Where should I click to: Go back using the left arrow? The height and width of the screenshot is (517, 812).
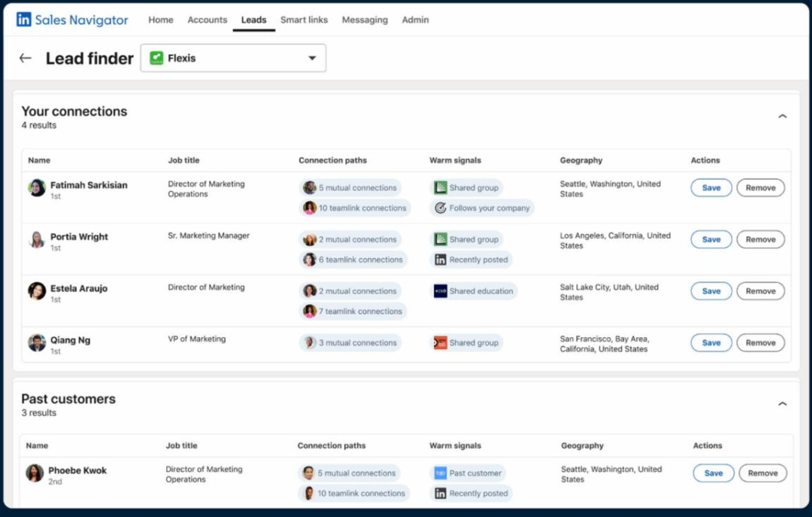pyautogui.click(x=26, y=58)
